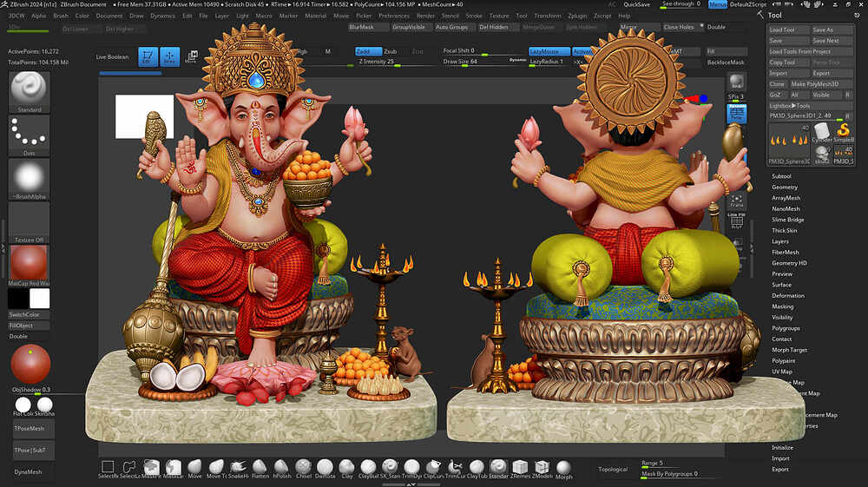Select the Morph brush

tap(563, 469)
